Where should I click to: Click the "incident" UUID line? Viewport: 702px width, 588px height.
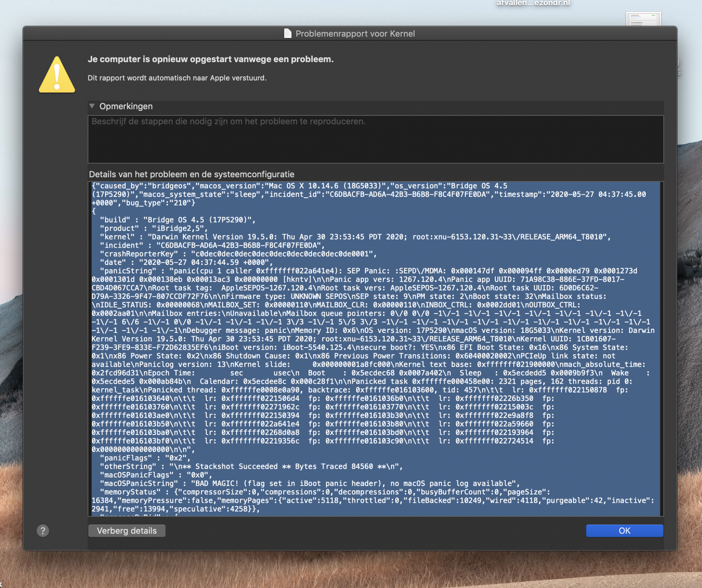(212, 246)
